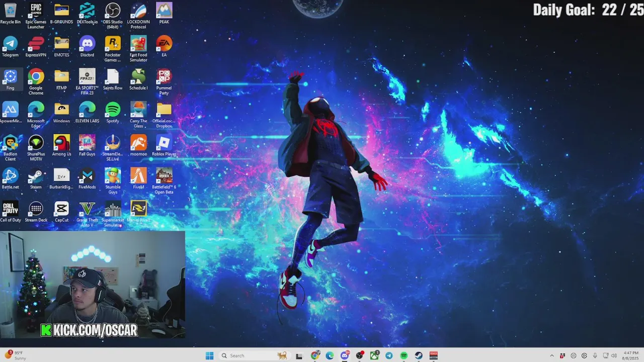Screen dimensions: 644x362
Task: Open the Windows folder on desktop
Action: tap(61, 113)
